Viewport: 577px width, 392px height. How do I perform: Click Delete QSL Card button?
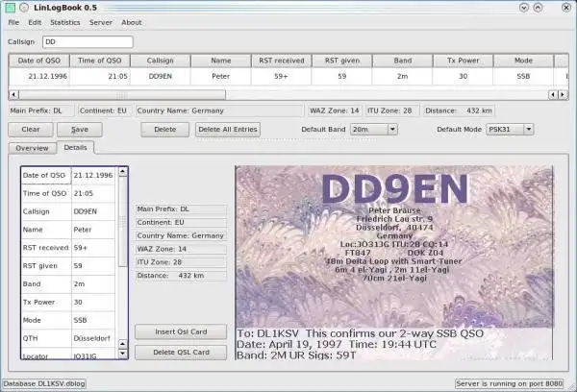[181, 353]
